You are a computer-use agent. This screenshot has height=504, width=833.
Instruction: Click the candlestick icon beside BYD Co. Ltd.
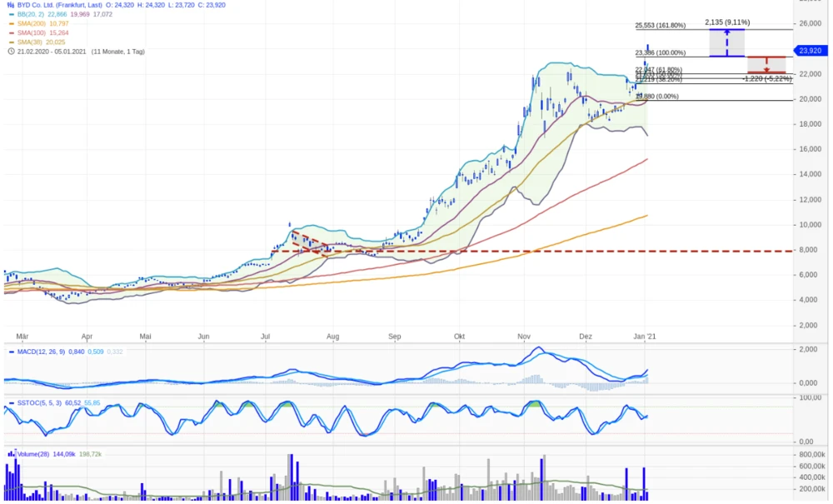click(11, 5)
